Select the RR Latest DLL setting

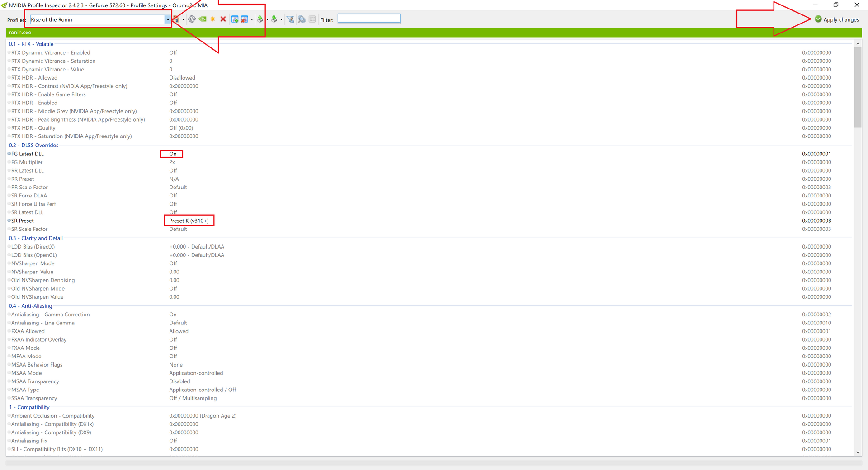coord(429,171)
